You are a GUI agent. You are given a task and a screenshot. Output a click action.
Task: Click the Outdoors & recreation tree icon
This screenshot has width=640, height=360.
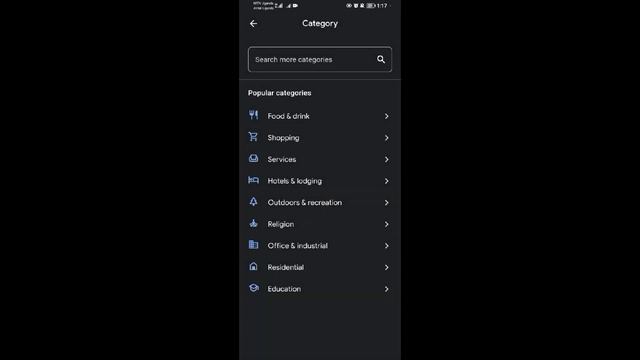click(253, 202)
